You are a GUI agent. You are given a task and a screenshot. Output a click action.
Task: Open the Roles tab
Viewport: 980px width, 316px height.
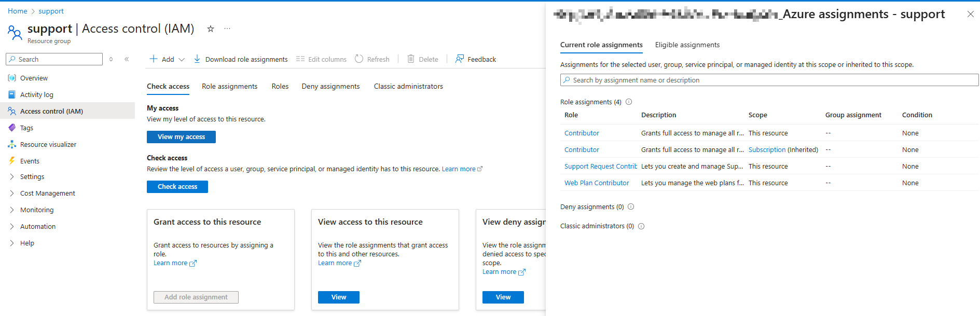click(280, 86)
